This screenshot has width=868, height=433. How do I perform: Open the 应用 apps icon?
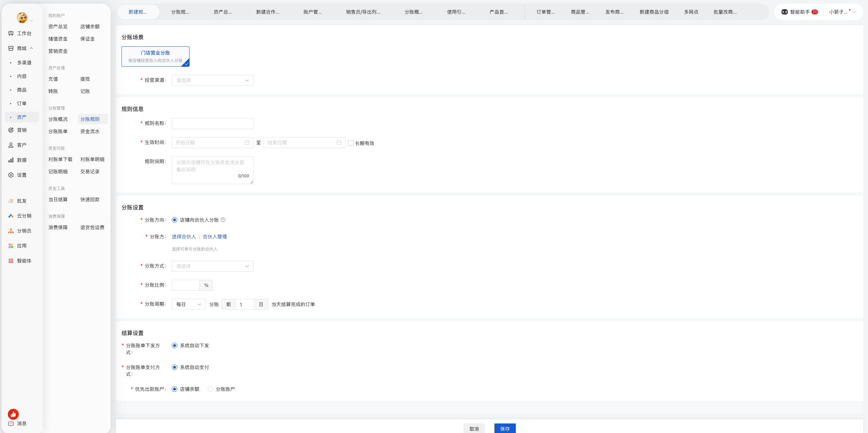tap(11, 246)
